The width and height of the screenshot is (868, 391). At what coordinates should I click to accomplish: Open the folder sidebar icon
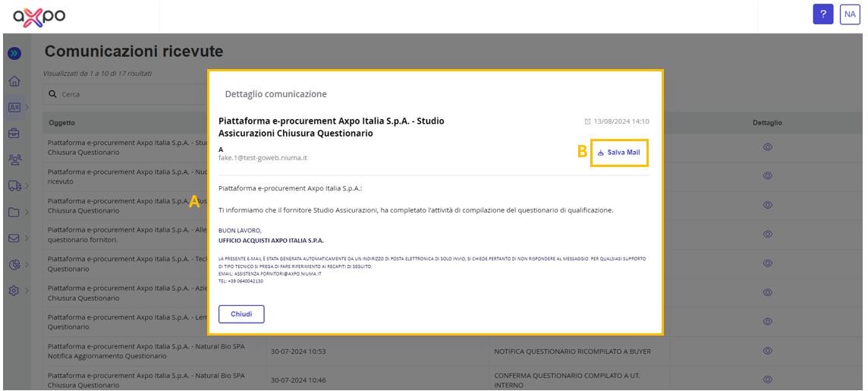15,212
